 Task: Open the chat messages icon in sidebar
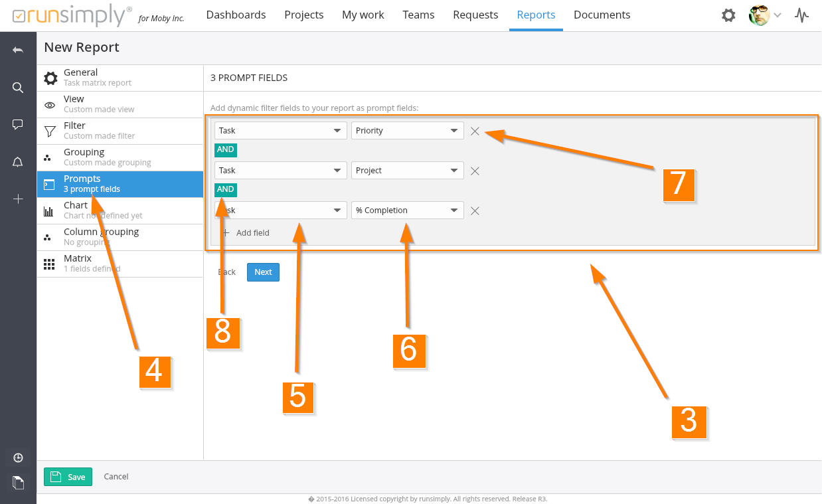(x=18, y=125)
